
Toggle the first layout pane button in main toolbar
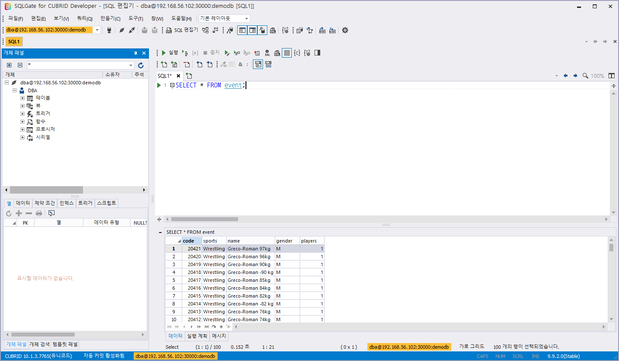pos(242,30)
